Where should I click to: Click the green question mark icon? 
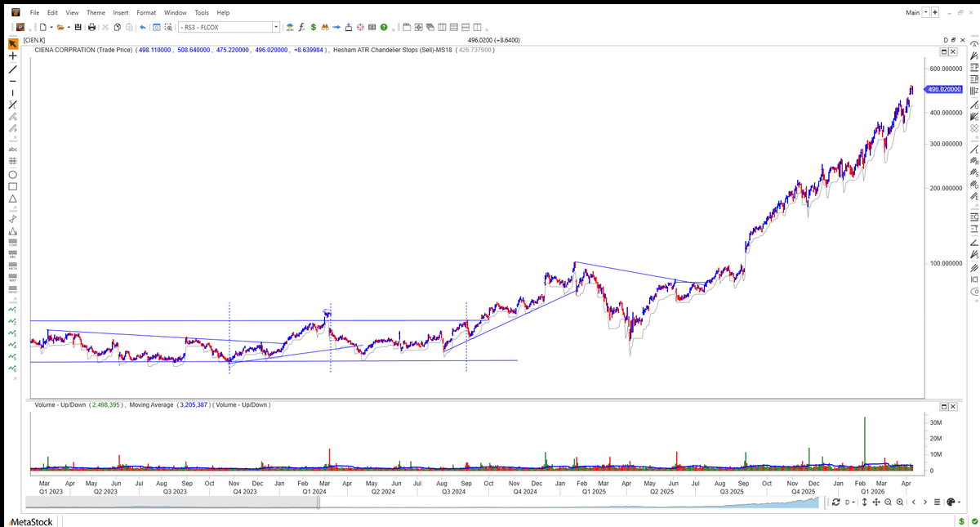[384, 27]
